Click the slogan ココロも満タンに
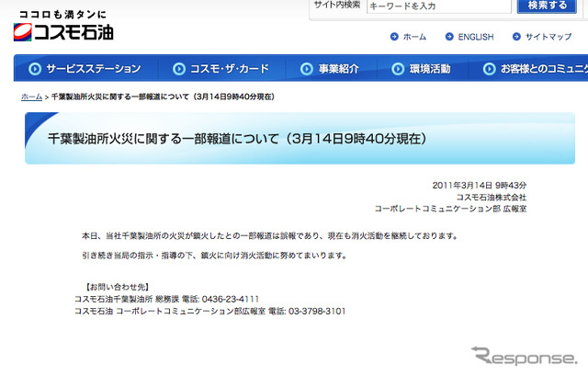The height and width of the screenshot is (376, 588). [62, 15]
